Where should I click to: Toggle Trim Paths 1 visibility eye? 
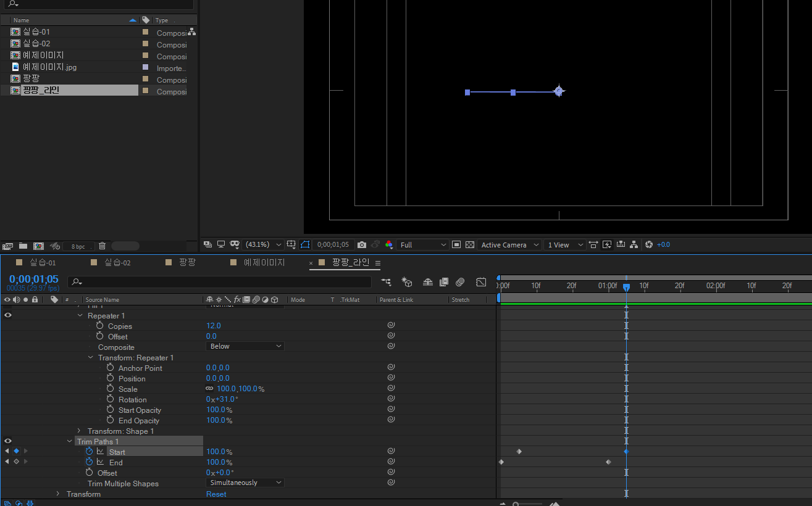click(x=8, y=441)
